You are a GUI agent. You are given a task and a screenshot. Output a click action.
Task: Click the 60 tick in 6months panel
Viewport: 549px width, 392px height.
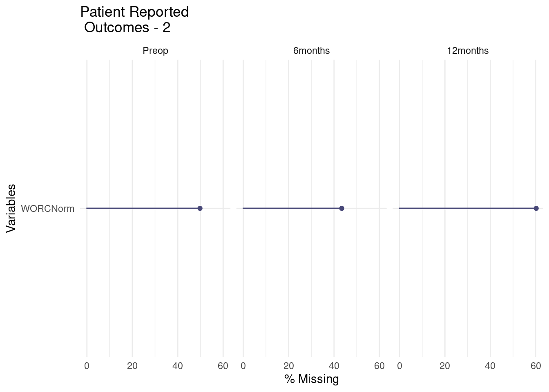click(379, 366)
